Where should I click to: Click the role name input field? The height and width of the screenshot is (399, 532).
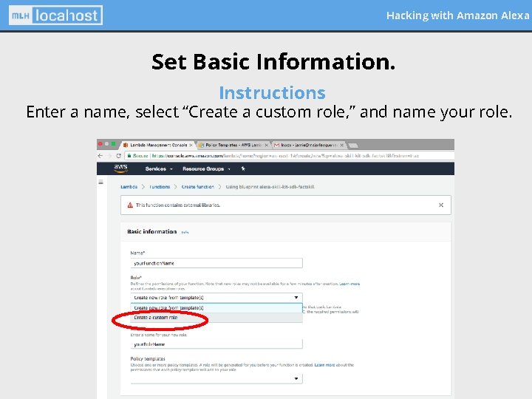click(x=216, y=344)
